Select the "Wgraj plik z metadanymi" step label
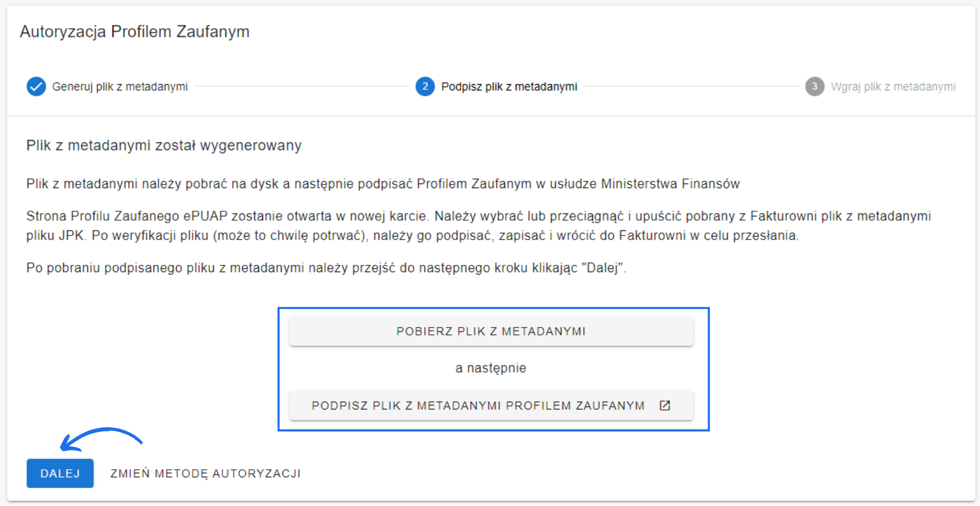 click(x=893, y=86)
